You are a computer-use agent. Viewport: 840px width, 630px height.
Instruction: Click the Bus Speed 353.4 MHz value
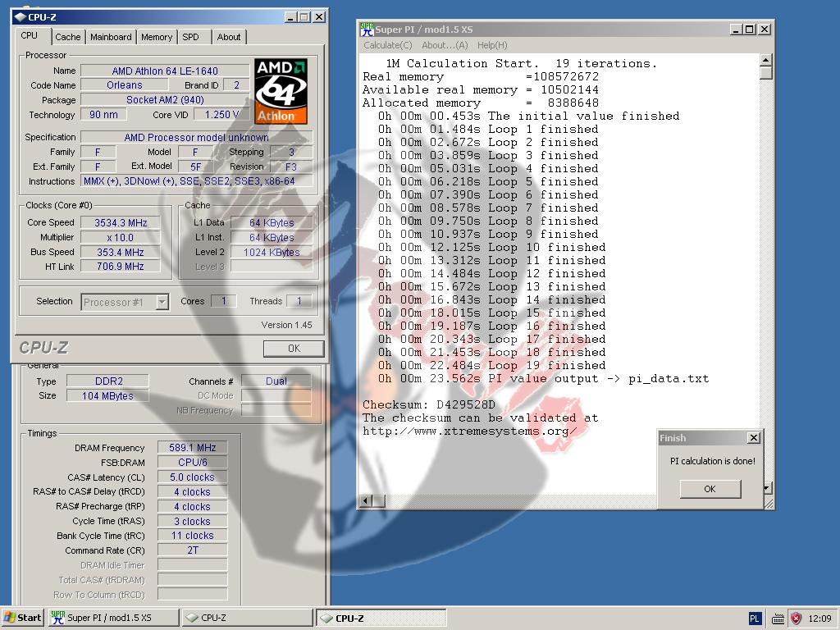click(121, 253)
